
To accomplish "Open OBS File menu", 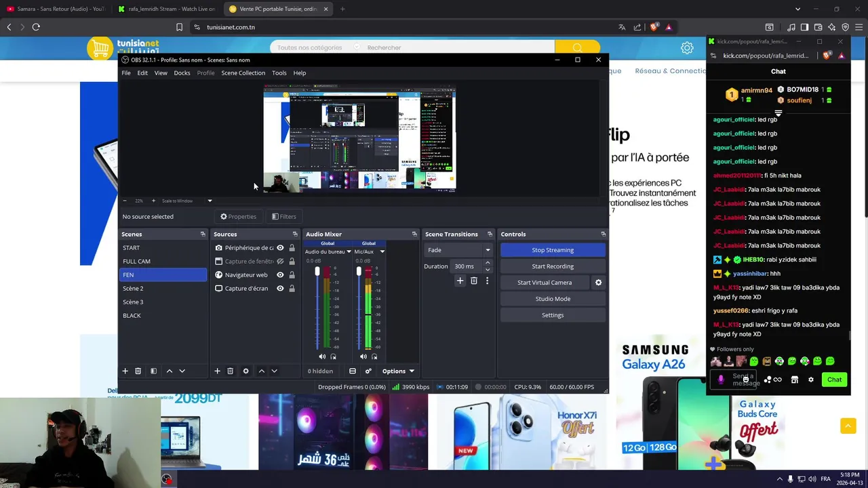I will (x=126, y=73).
